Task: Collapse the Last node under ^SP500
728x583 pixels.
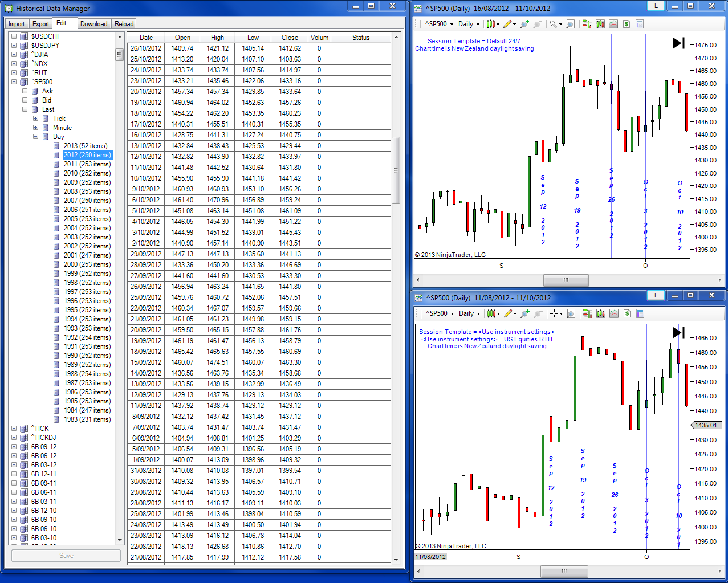Action: tap(25, 109)
